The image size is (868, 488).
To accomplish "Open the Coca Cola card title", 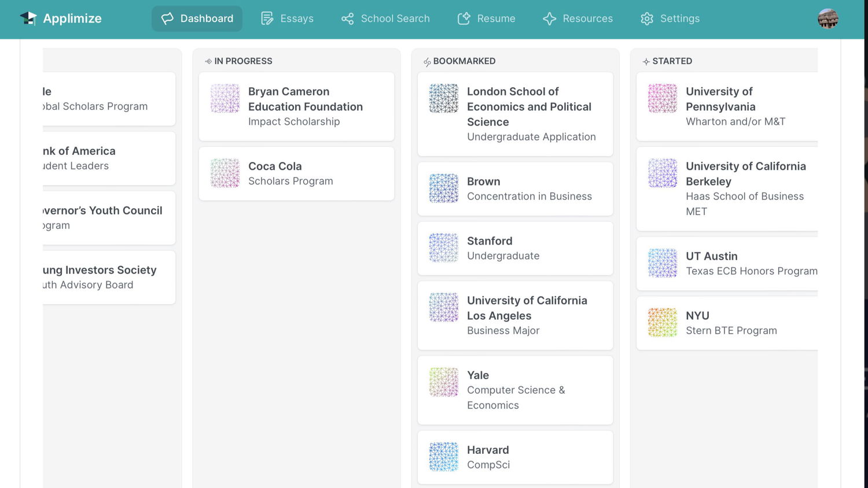I will pos(275,166).
